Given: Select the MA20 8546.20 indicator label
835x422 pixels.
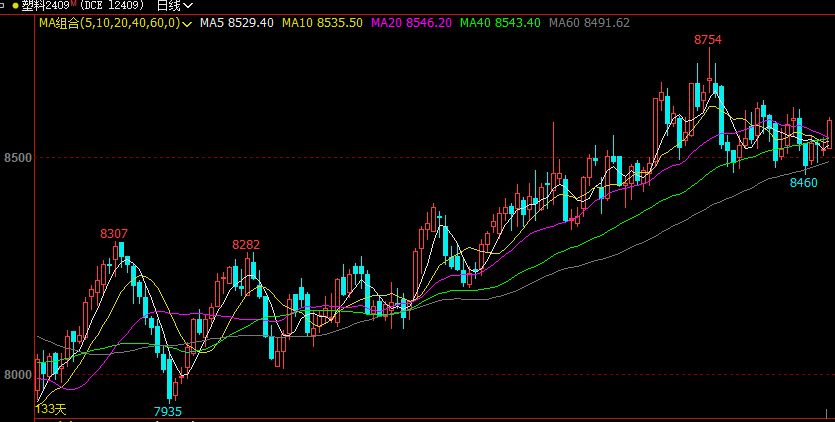Looking at the screenshot, I should pos(410,22).
